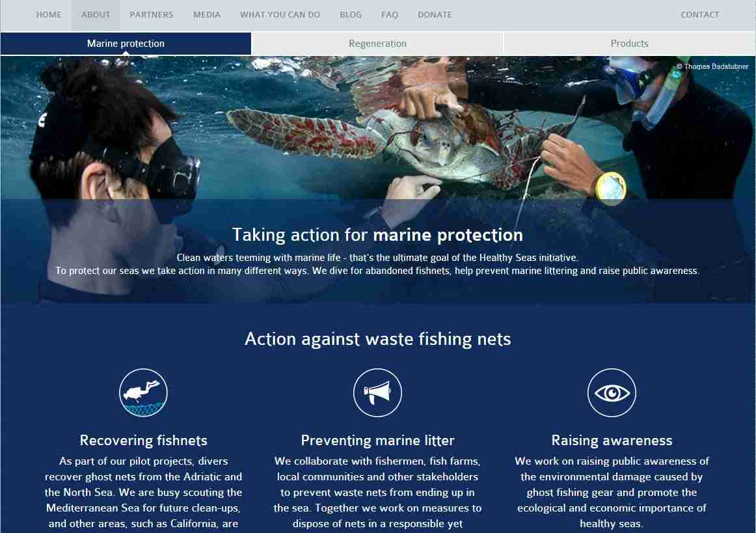
Task: Click the DONATE link
Action: click(x=435, y=15)
